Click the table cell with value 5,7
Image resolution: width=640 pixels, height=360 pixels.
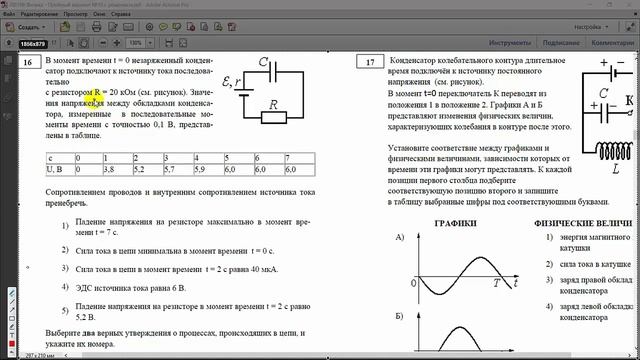click(178, 169)
